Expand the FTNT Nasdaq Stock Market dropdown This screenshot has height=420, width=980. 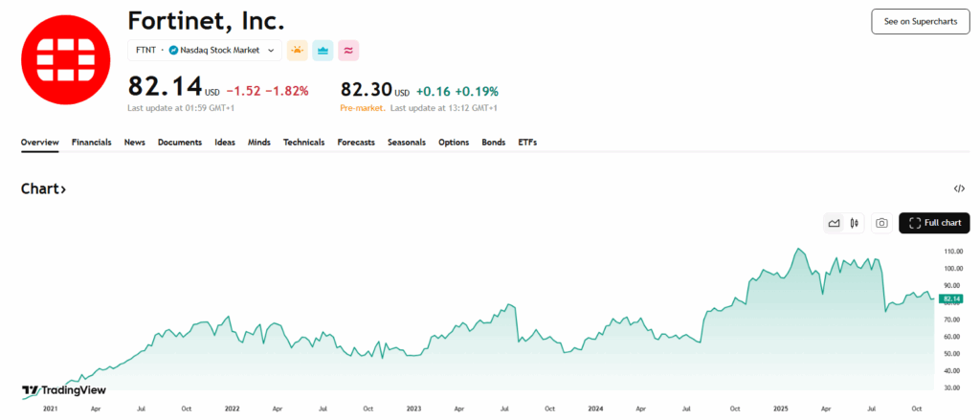point(271,51)
